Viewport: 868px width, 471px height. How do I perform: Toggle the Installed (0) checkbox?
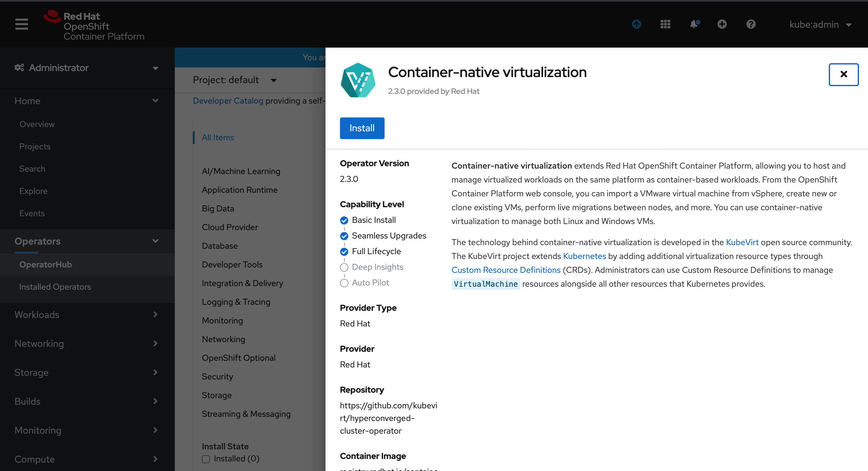pos(206,459)
